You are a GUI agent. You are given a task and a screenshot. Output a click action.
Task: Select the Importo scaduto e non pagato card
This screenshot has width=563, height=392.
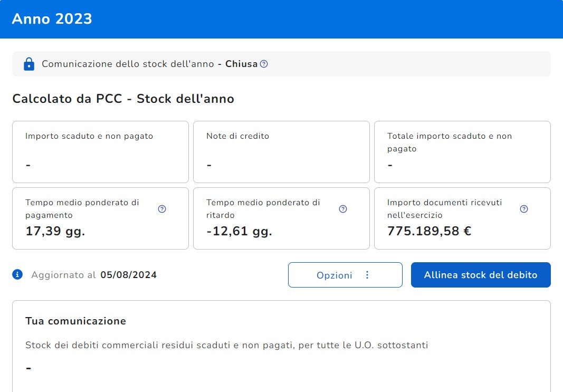coord(100,152)
